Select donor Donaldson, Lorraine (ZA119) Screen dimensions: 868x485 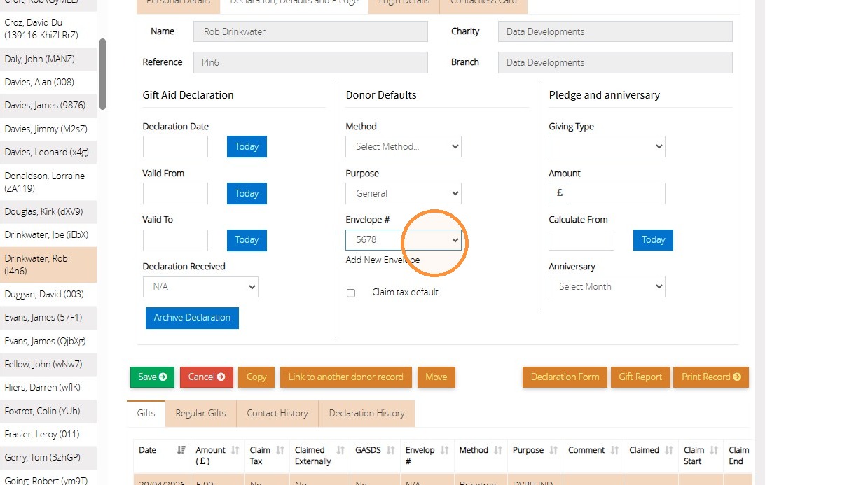(x=48, y=182)
